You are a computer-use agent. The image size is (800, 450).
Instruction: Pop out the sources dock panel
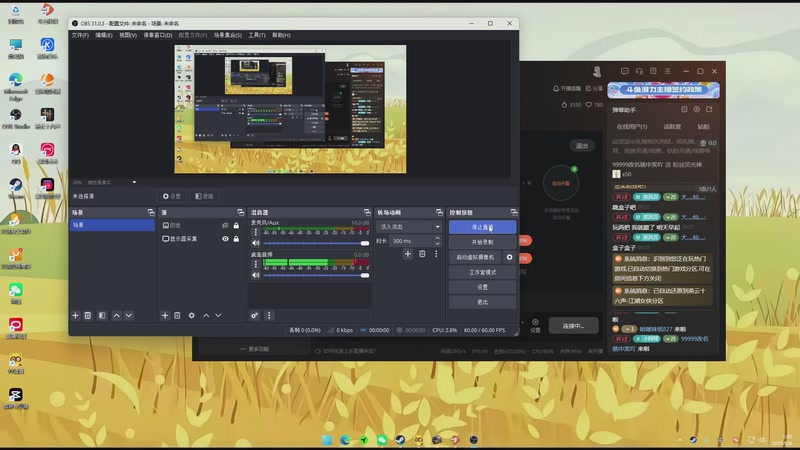click(x=240, y=212)
